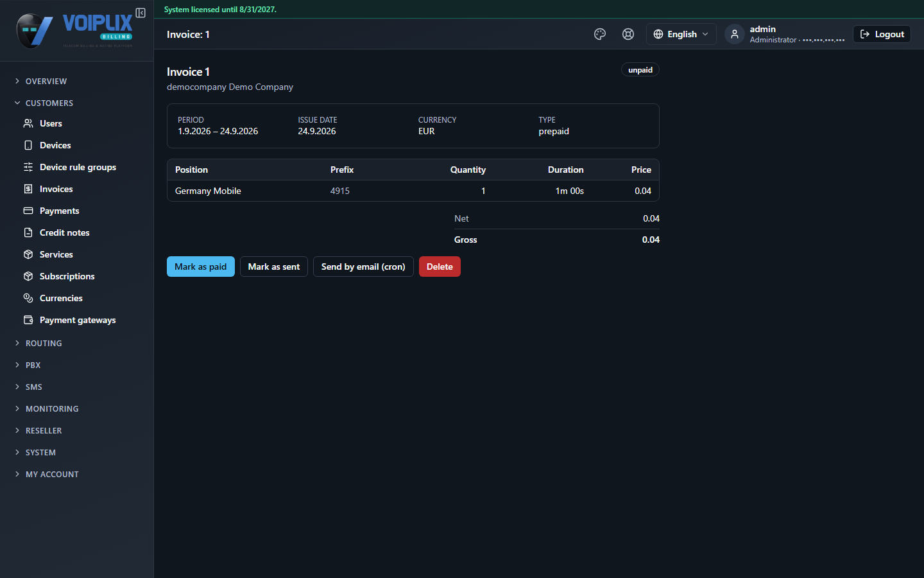Expand the System section

tap(40, 452)
